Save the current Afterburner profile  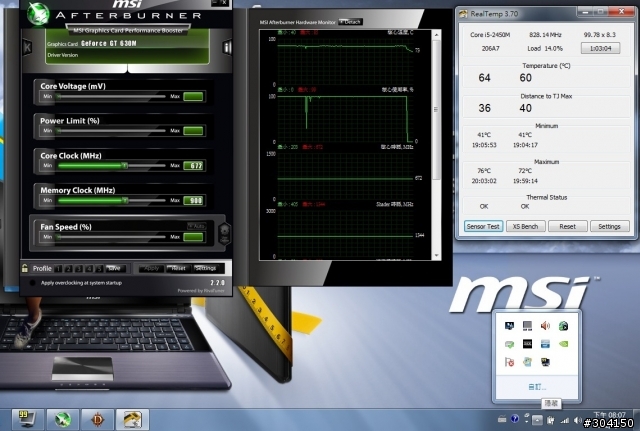click(x=114, y=268)
